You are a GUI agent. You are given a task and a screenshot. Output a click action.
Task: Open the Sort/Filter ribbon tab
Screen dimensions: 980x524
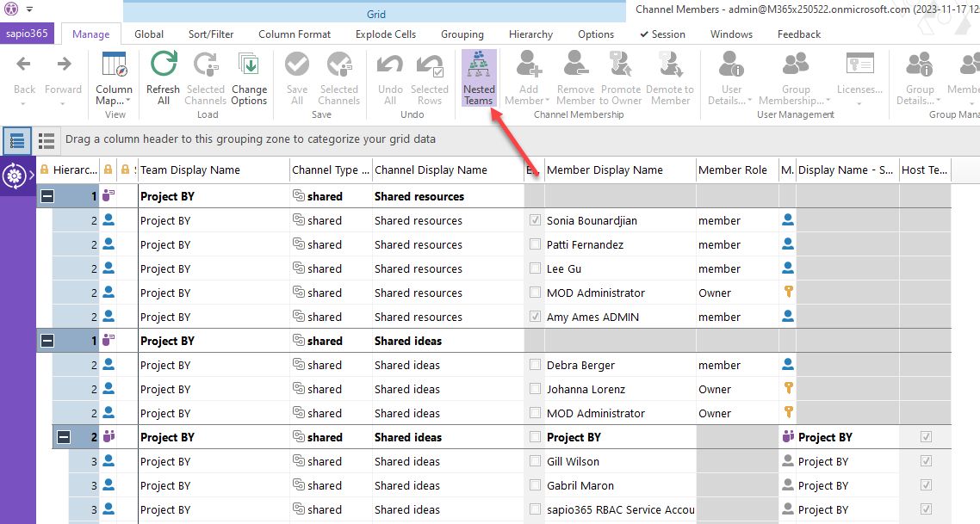click(211, 34)
